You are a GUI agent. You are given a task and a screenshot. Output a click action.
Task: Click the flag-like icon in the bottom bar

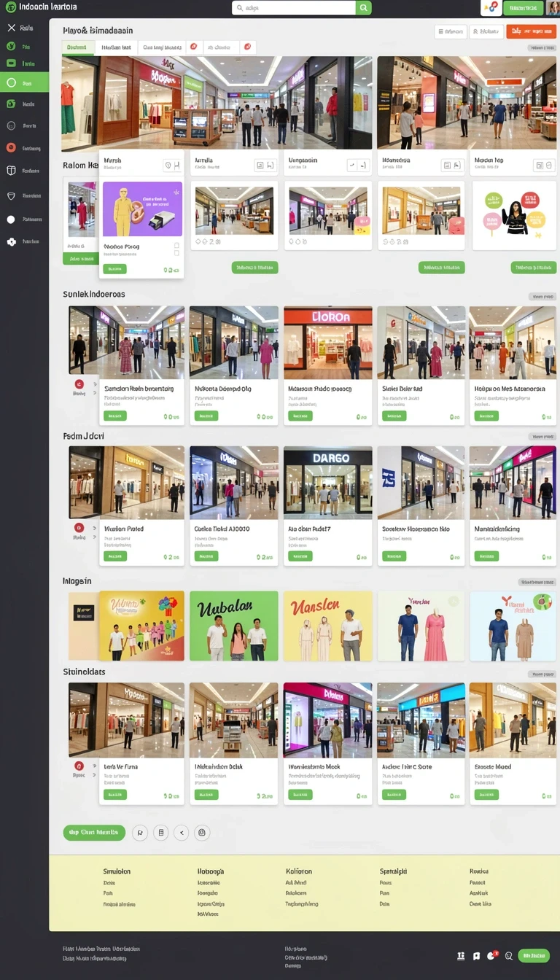476,956
